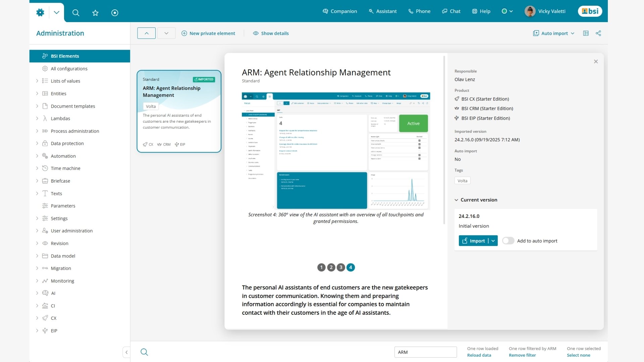Open the settings gear icon top left
This screenshot has height=362, width=644.
[40, 12]
